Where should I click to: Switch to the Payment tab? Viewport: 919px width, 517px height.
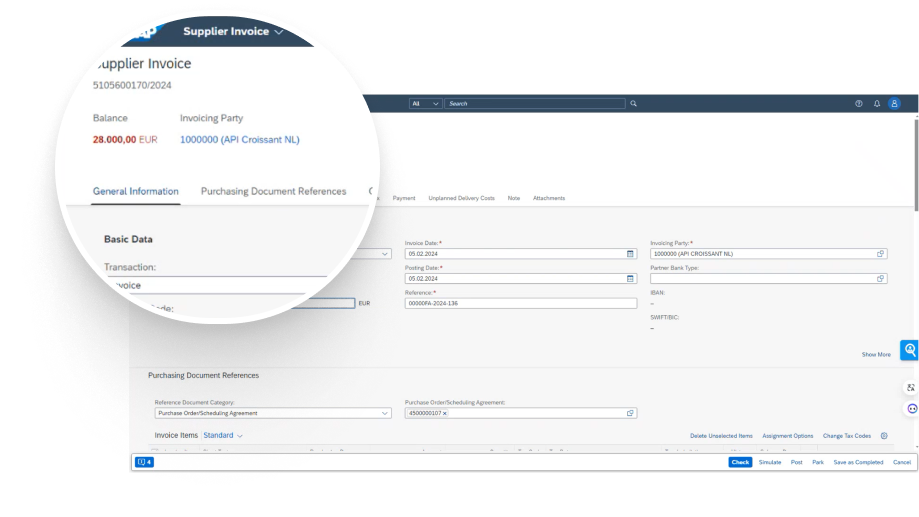click(404, 198)
